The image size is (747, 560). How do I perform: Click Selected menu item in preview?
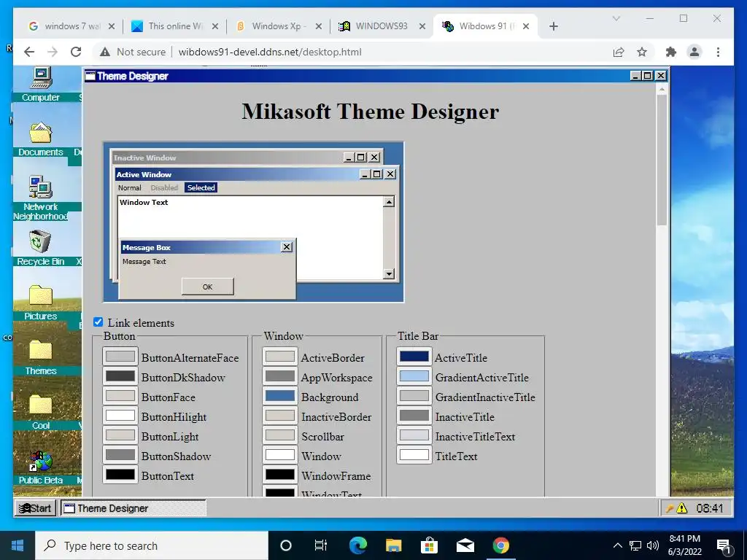pyautogui.click(x=201, y=187)
